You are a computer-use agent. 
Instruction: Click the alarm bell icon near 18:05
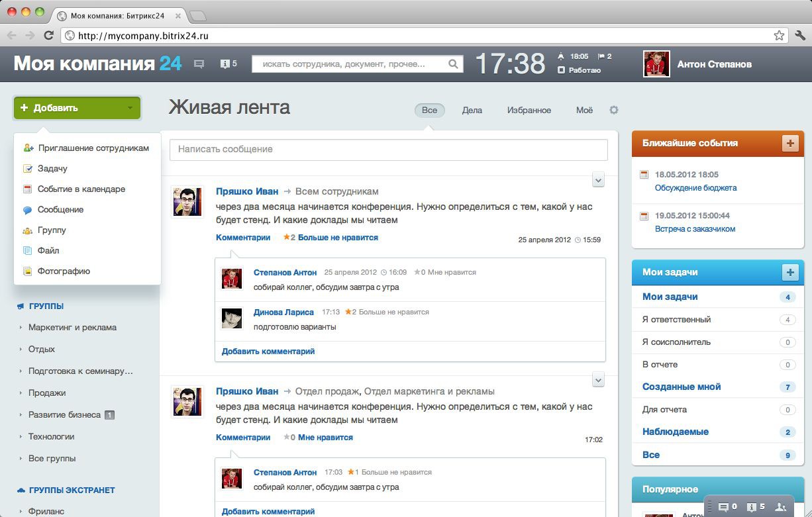[561, 57]
